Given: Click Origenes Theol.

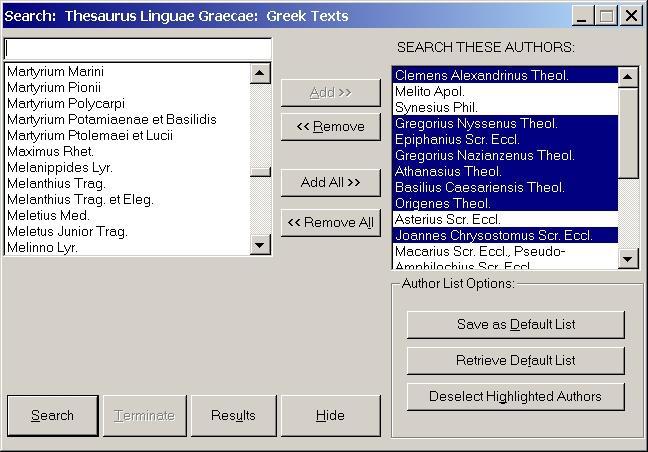Looking at the screenshot, I should pyautogui.click(x=505, y=204).
